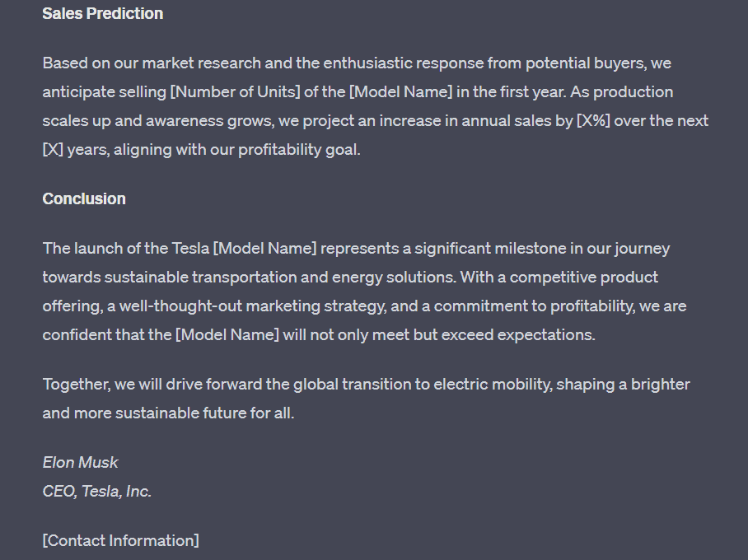Click [Model Name] after "launch of the Tesla"
The image size is (748, 560).
coord(265,249)
